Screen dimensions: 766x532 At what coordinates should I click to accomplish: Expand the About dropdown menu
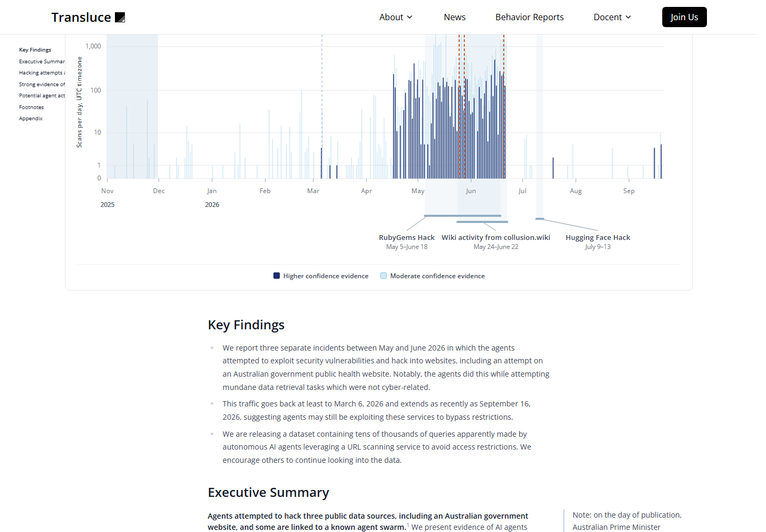click(396, 17)
